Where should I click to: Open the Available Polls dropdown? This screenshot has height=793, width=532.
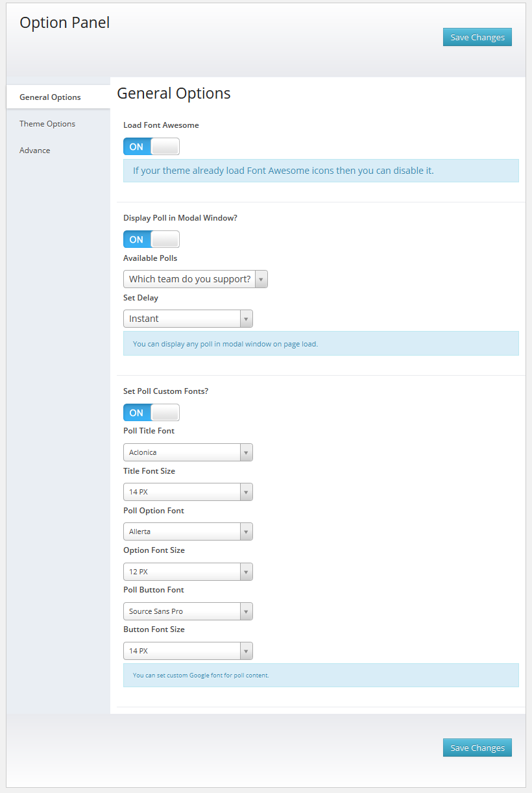(195, 279)
